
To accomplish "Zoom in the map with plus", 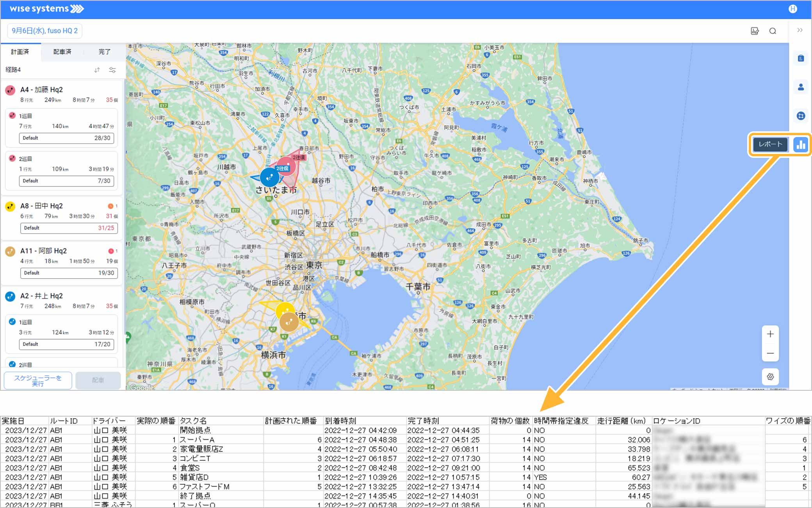I will (x=770, y=334).
